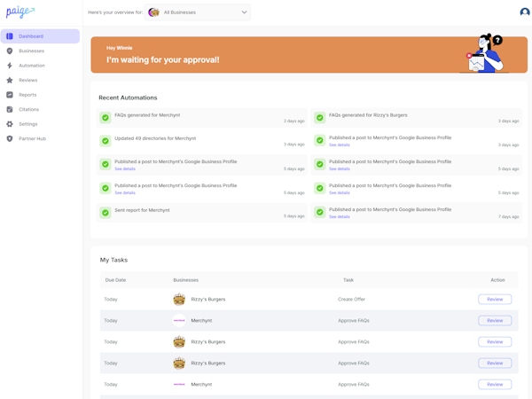
Task: Click the All Businesses dropdown chevron
Action: pyautogui.click(x=245, y=12)
